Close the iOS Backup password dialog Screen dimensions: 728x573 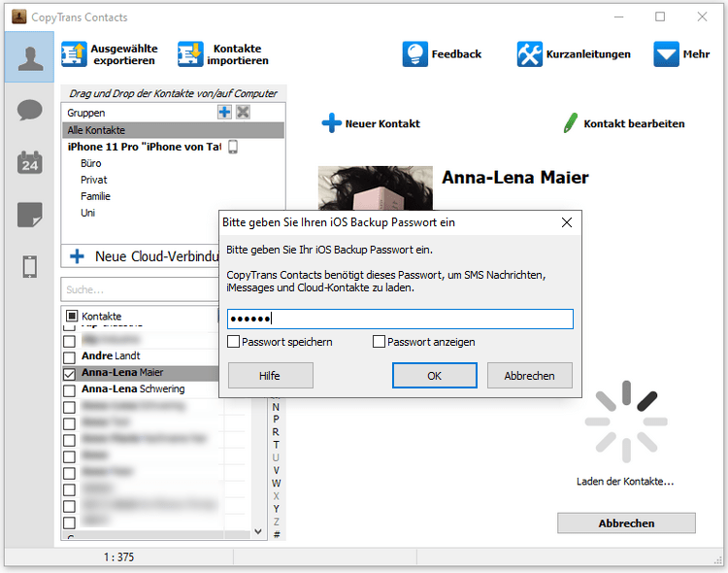click(x=567, y=222)
